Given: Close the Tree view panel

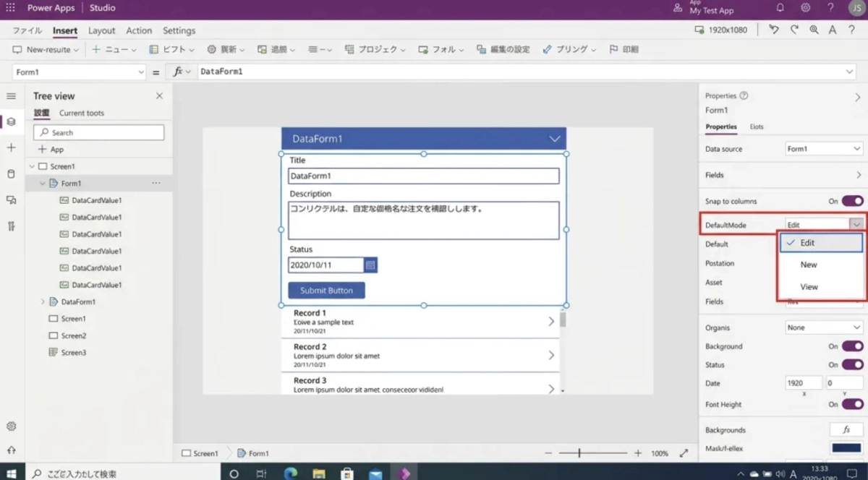Looking at the screenshot, I should [159, 96].
